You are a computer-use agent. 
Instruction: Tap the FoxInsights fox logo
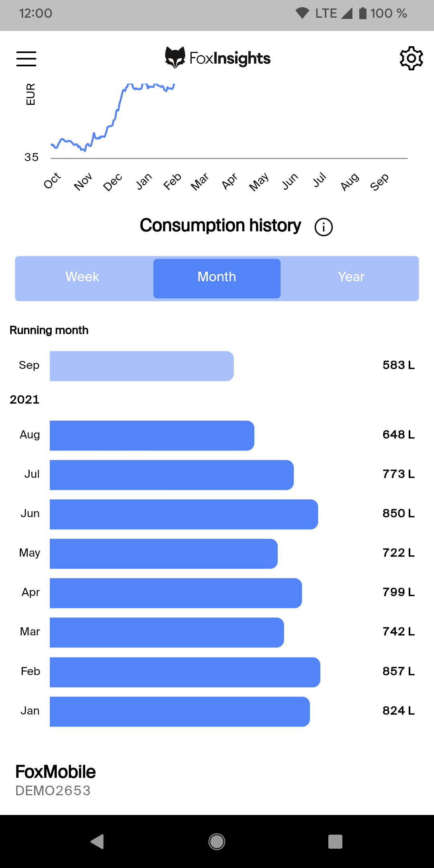pos(175,57)
